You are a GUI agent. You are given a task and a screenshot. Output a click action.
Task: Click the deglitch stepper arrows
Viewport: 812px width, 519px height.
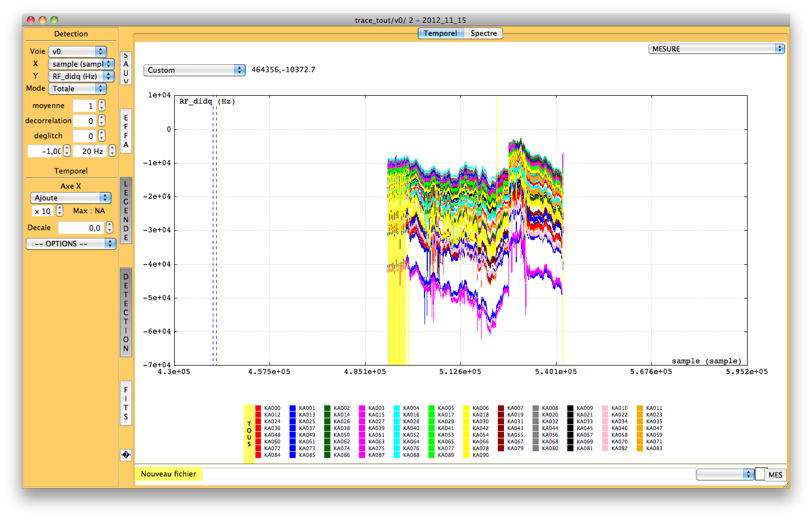[x=101, y=135]
